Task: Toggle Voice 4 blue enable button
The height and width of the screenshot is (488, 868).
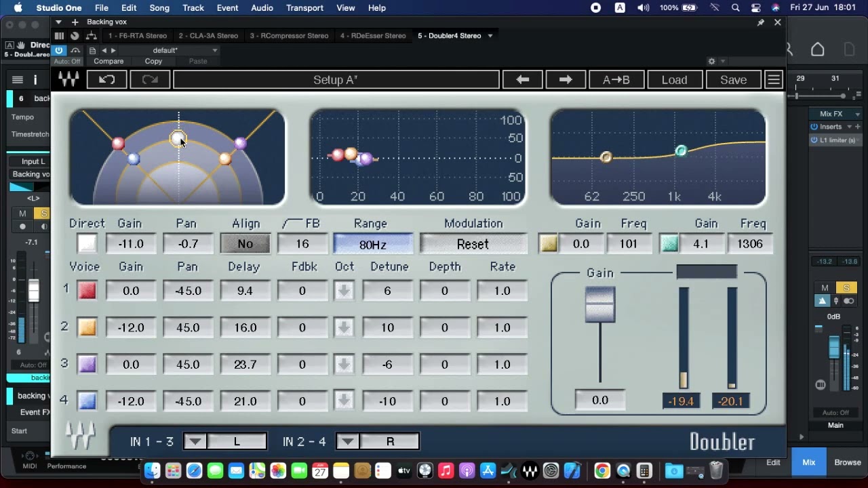Action: coord(87,401)
